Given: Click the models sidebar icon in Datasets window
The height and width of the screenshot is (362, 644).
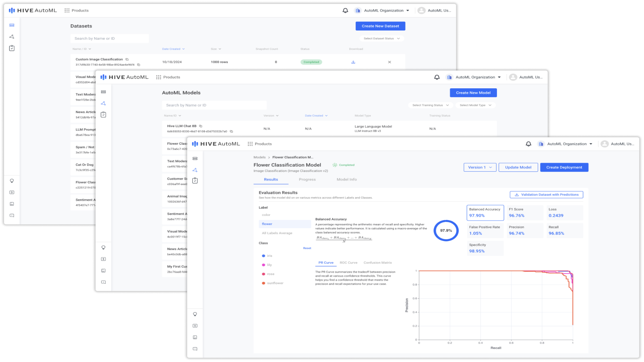Looking at the screenshot, I should point(12,37).
